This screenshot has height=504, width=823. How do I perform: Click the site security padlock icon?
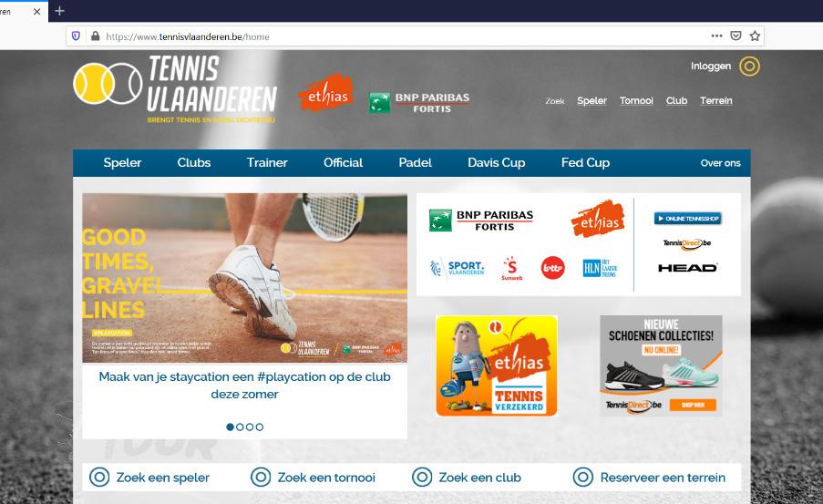[95, 36]
